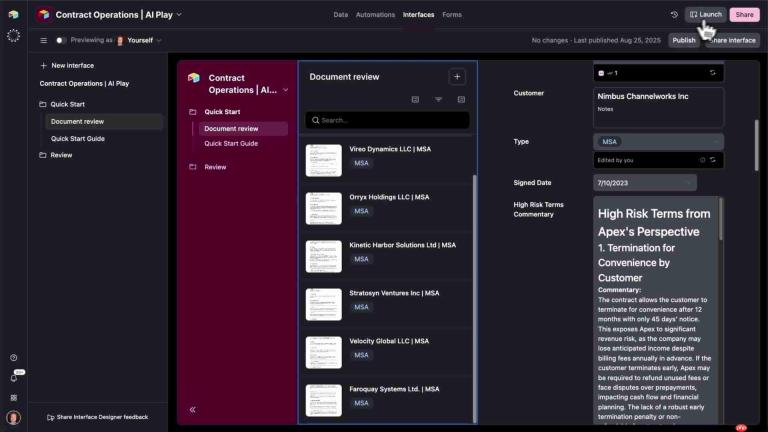
Task: Click Faroquay Systems Ltd. document thumbnail
Action: click(x=324, y=400)
